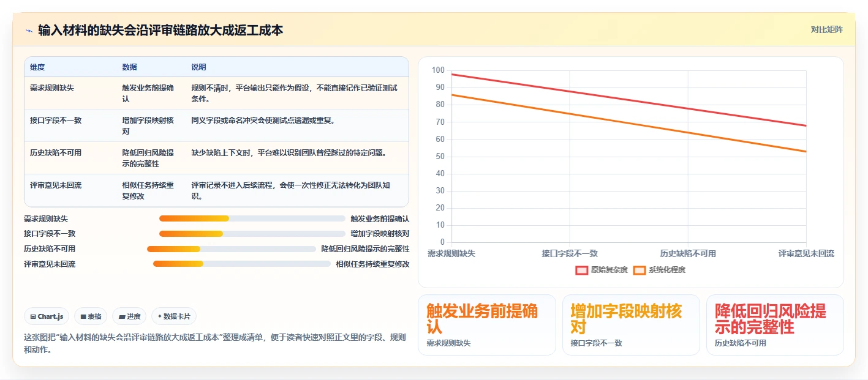Click the y-axis value 50
The width and height of the screenshot is (868, 380).
click(440, 157)
